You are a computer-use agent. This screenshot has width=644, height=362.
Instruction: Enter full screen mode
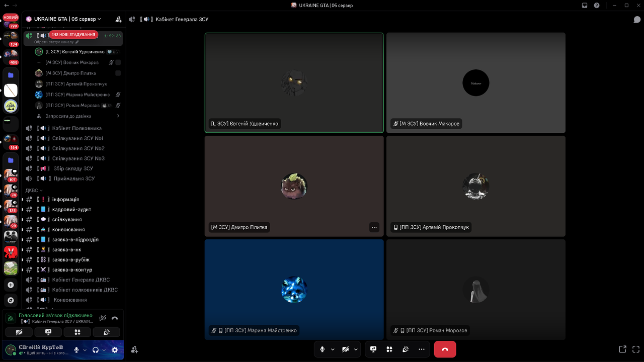tap(636, 349)
